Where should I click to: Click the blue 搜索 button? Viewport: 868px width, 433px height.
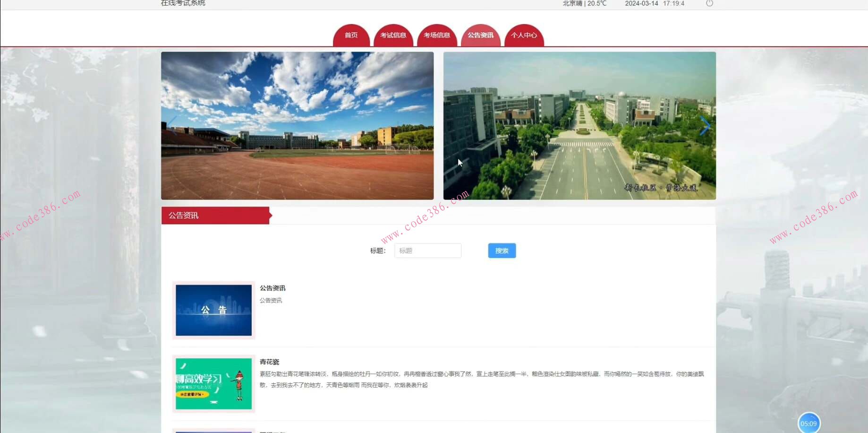pos(502,251)
